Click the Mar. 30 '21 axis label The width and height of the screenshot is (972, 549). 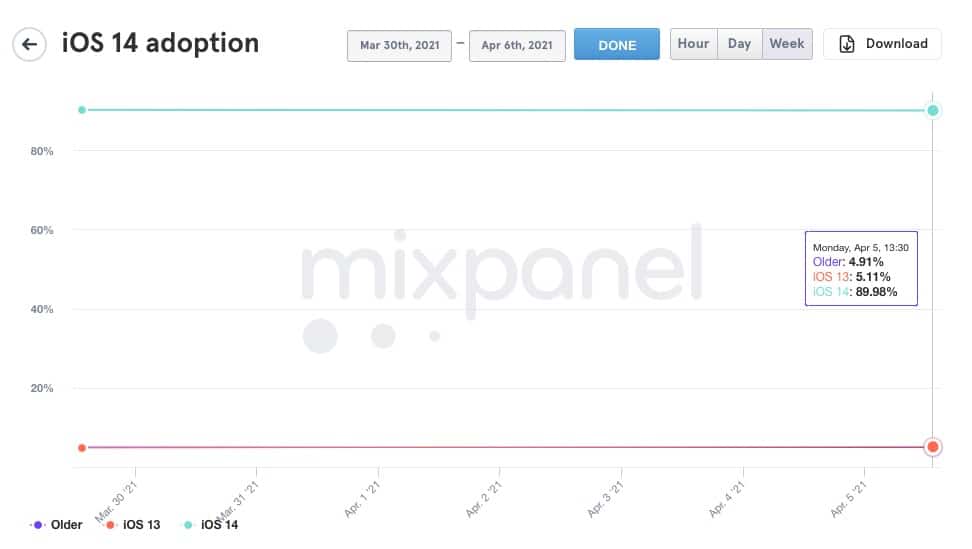118,498
